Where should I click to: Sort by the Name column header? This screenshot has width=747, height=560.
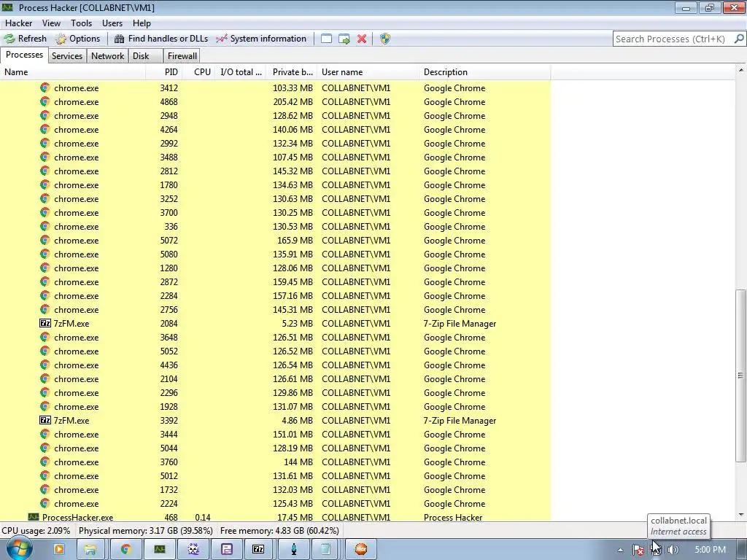[72, 72]
